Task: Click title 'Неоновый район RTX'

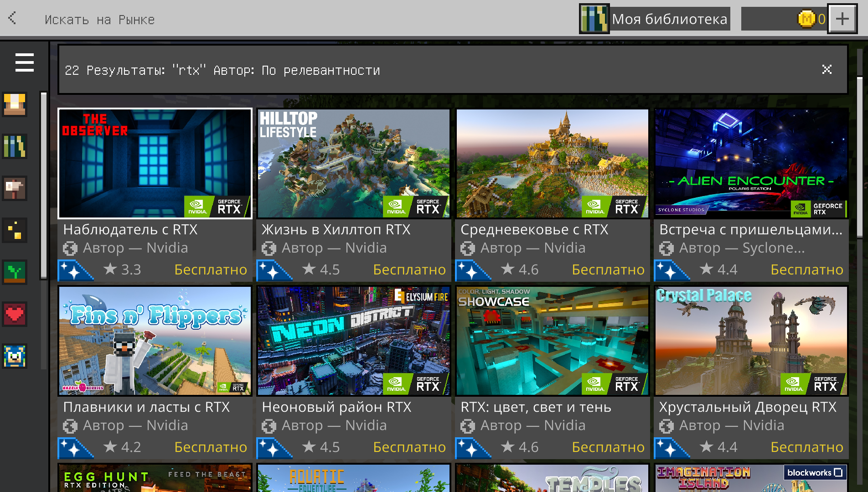Action: coord(336,407)
